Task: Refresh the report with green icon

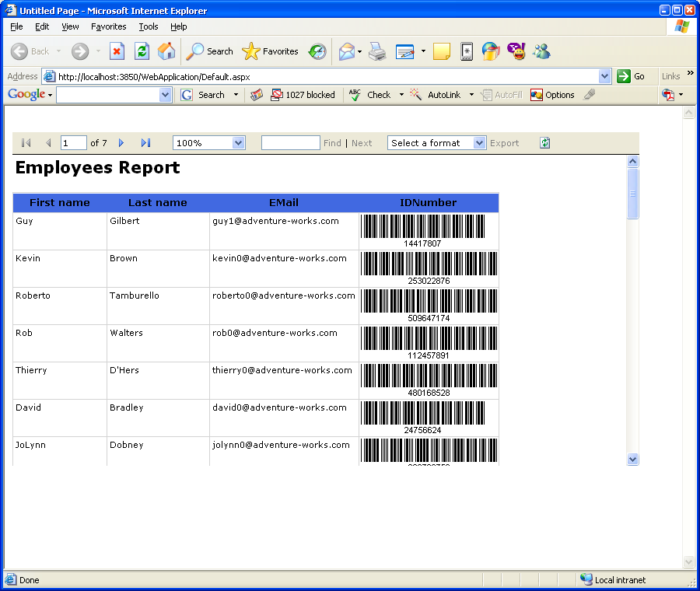Action: click(545, 143)
